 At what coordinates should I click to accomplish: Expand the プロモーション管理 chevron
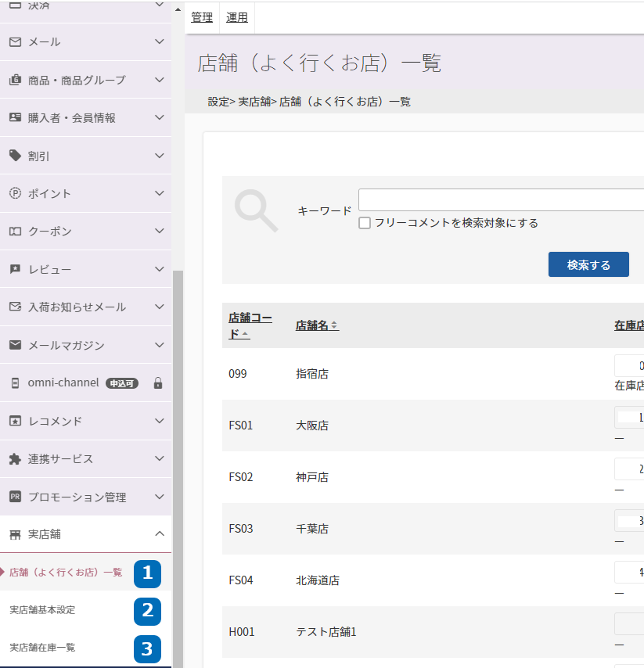click(160, 497)
